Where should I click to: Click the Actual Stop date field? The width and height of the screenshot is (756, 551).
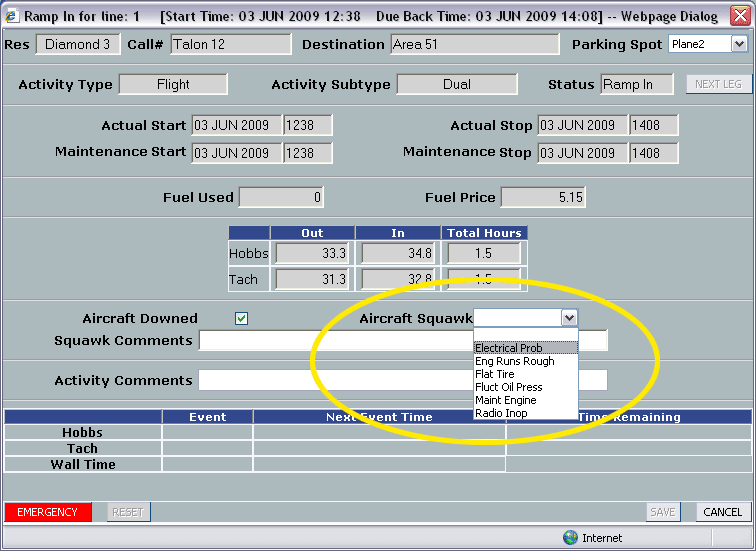pyautogui.click(x=583, y=125)
